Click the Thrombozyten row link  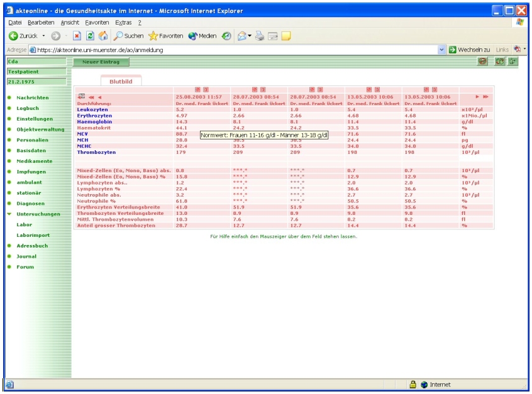(x=96, y=152)
